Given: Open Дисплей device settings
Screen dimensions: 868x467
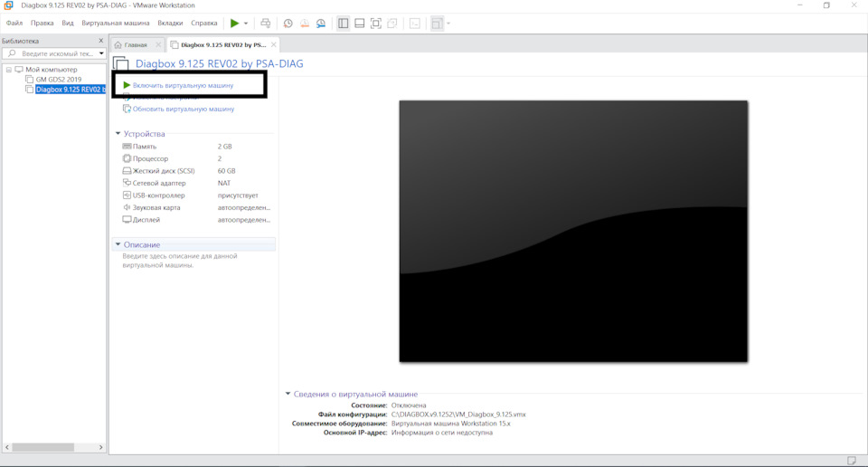Looking at the screenshot, I should pos(146,220).
